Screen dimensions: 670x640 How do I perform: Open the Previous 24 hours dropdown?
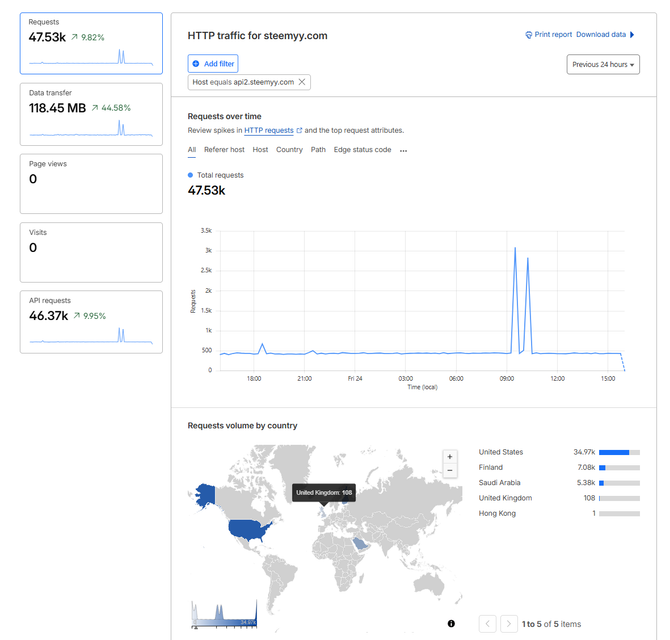[x=603, y=65]
